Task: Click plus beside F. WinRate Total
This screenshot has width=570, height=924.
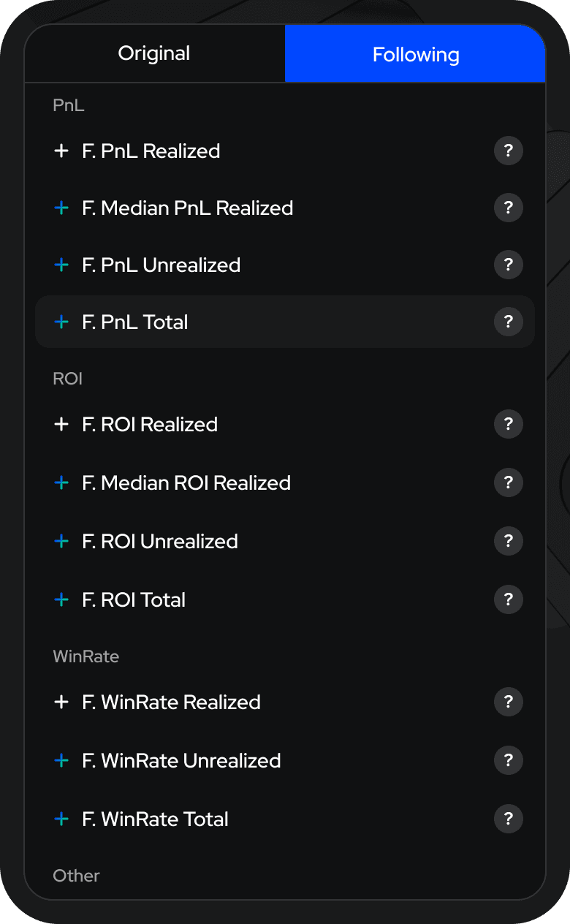Action: pyautogui.click(x=61, y=819)
